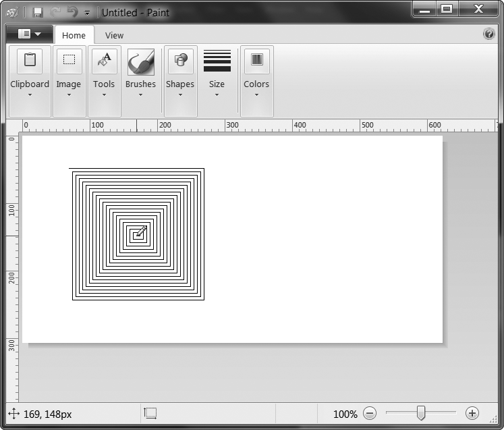Click the vertical ruler at 200

(11, 277)
